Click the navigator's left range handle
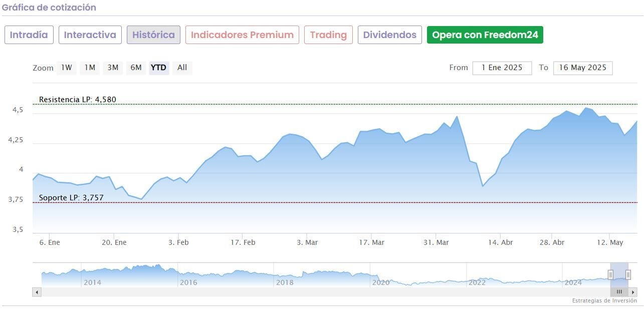Image resolution: width=644 pixels, height=312 pixels. coord(610,274)
